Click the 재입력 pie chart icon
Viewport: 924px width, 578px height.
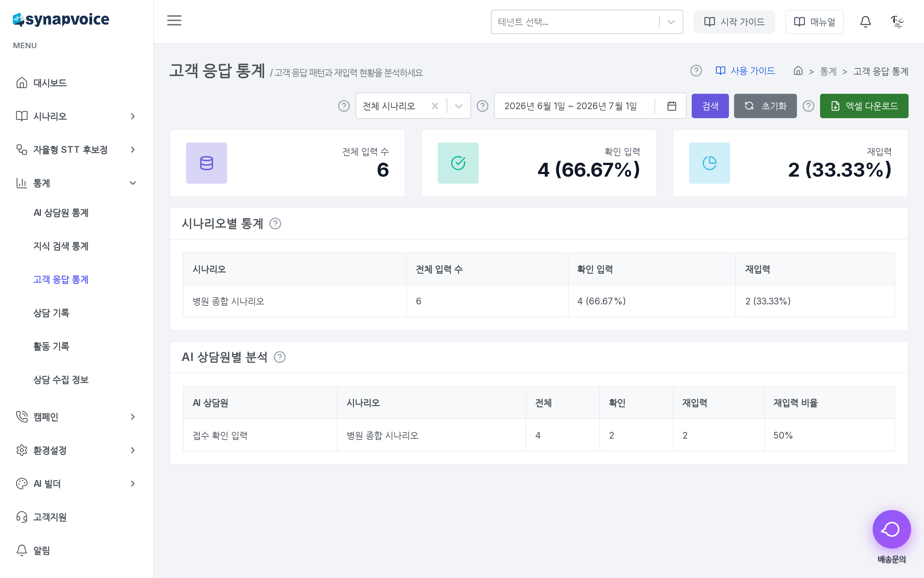pos(709,163)
